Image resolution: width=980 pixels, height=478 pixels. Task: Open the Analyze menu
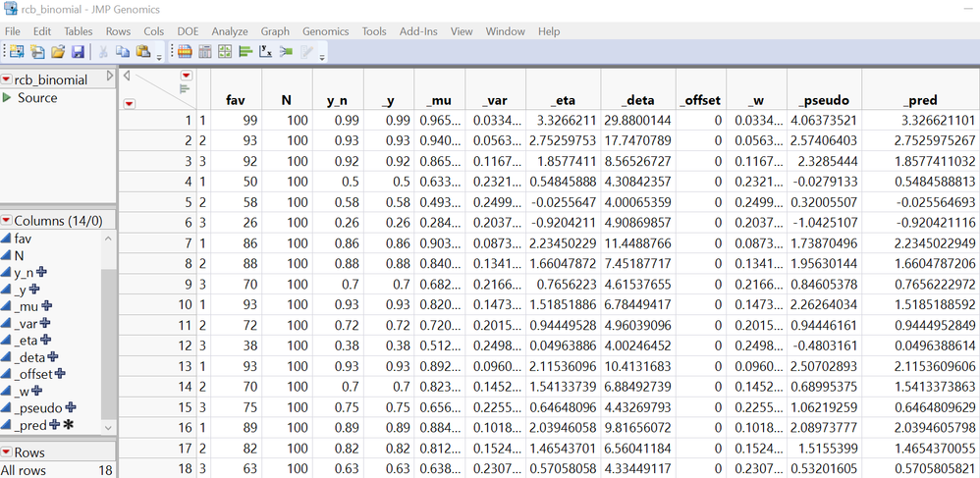click(x=230, y=31)
